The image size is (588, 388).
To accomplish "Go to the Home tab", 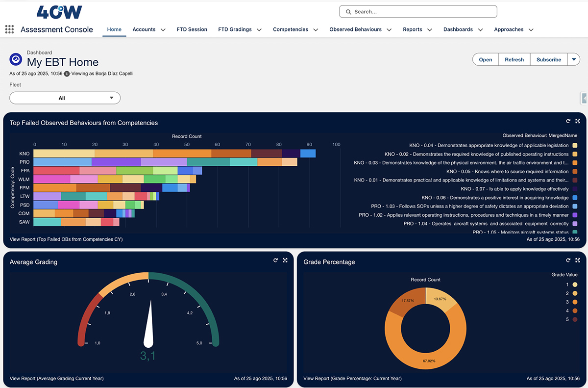I will click(114, 29).
